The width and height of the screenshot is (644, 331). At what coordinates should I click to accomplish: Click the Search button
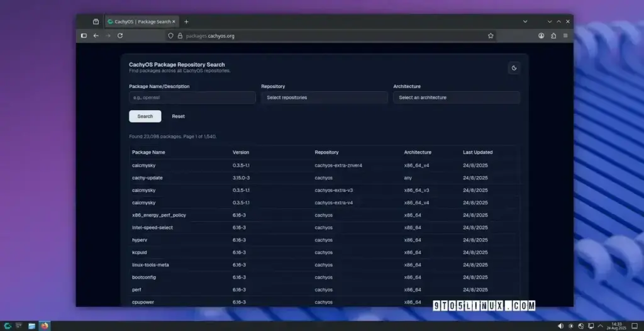pos(145,116)
